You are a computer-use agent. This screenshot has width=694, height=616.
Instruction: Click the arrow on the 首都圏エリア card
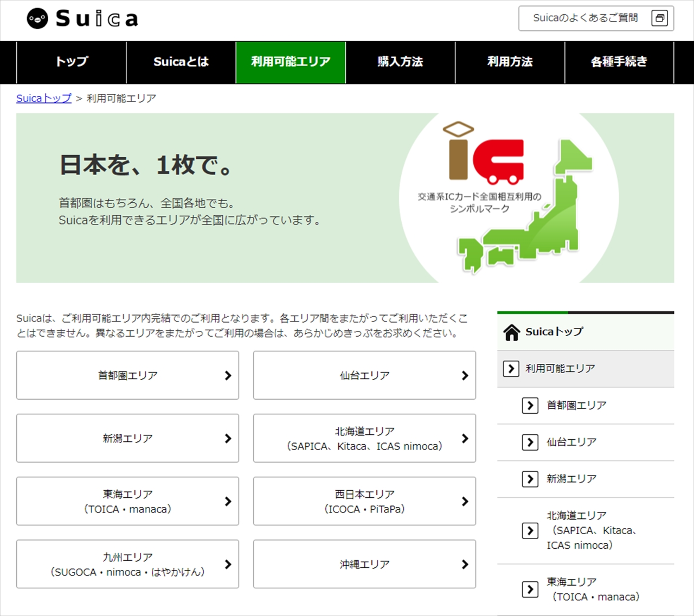pos(228,375)
